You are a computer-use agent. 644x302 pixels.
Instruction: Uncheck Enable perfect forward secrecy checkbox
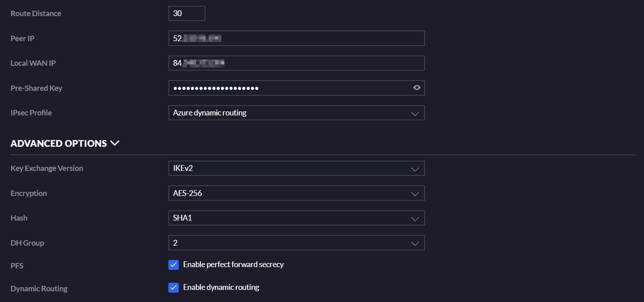174,265
